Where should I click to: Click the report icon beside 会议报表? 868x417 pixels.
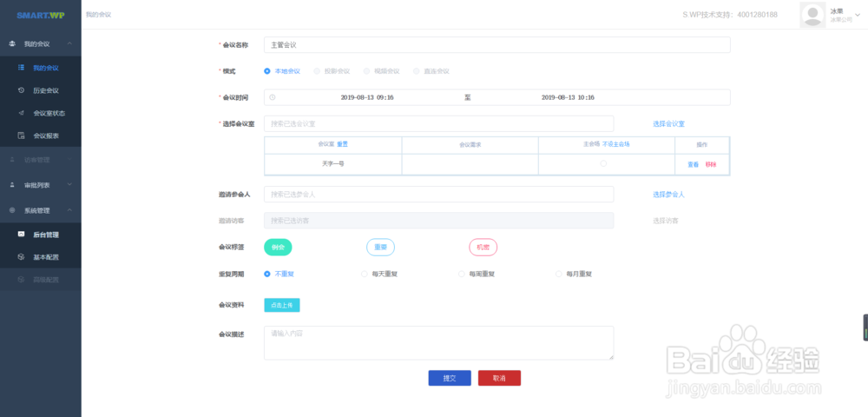(21, 136)
